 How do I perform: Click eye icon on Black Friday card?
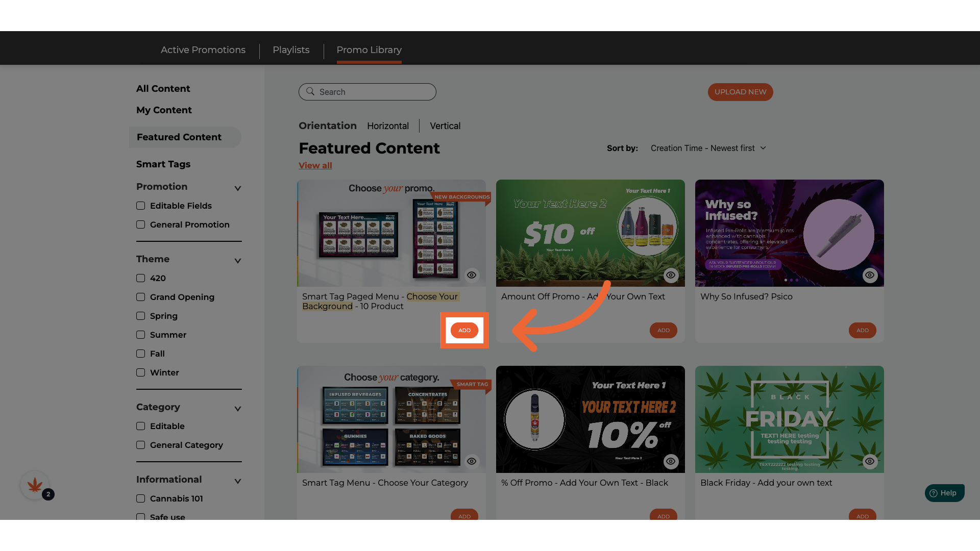point(870,461)
